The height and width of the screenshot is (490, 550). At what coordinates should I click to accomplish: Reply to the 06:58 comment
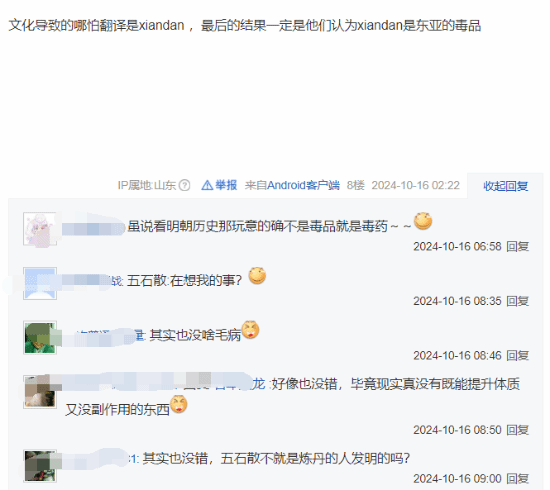(x=517, y=247)
